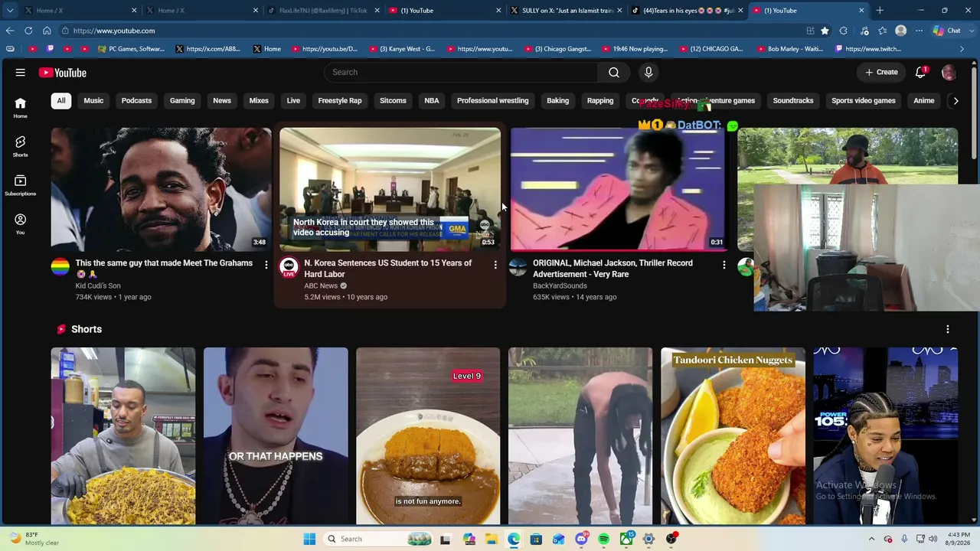
Task: Expand the bookmarks bar overflow chevron
Action: pyautogui.click(x=962, y=49)
